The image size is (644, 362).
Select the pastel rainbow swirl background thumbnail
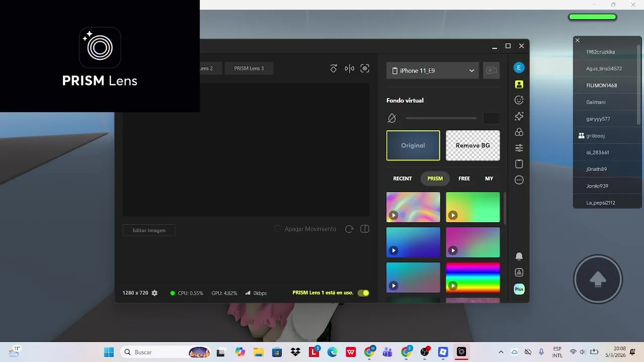[413, 207]
